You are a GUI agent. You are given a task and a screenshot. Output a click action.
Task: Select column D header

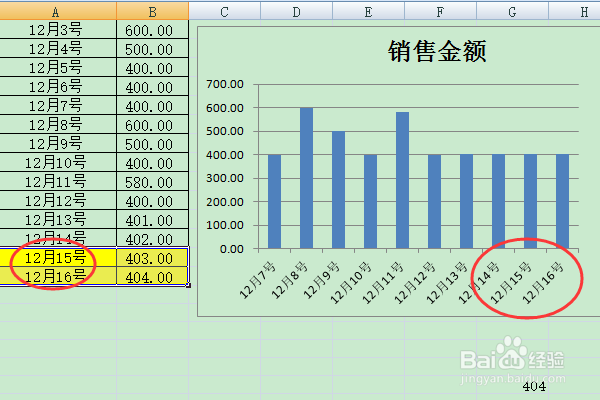(297, 11)
